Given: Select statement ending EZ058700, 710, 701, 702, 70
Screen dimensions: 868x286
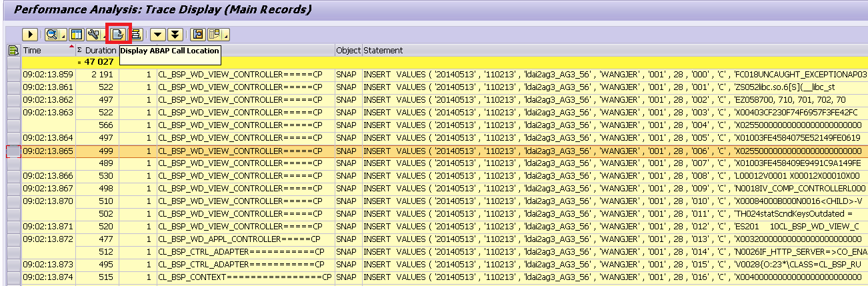Looking at the screenshot, I should click(x=615, y=99).
